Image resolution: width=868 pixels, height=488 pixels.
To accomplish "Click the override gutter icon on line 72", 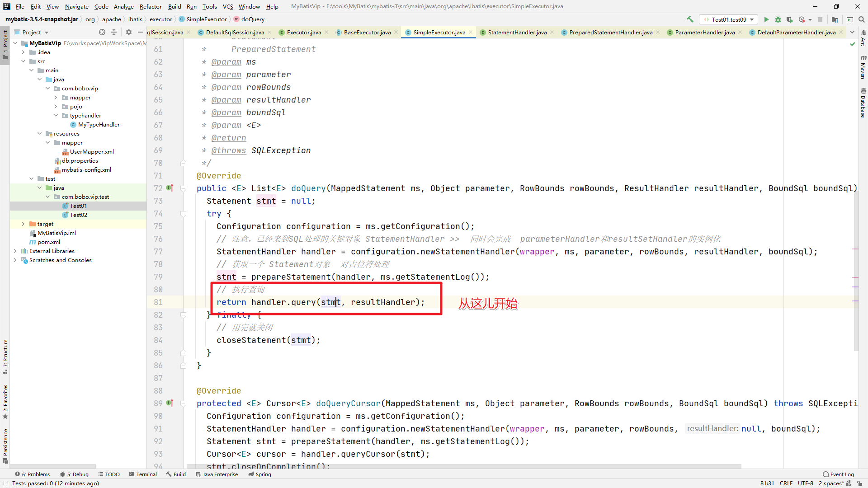I will click(170, 188).
